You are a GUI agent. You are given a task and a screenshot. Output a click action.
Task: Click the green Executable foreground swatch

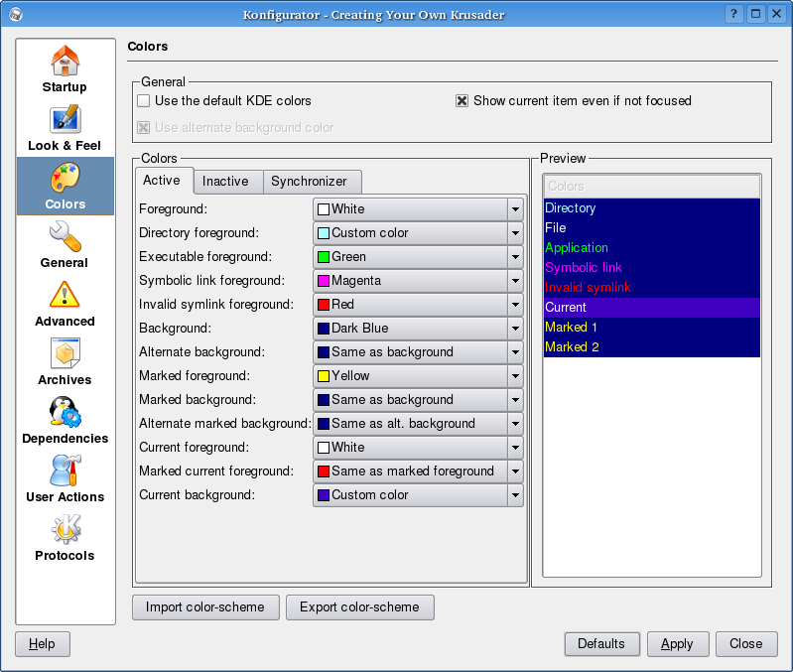pos(324,257)
